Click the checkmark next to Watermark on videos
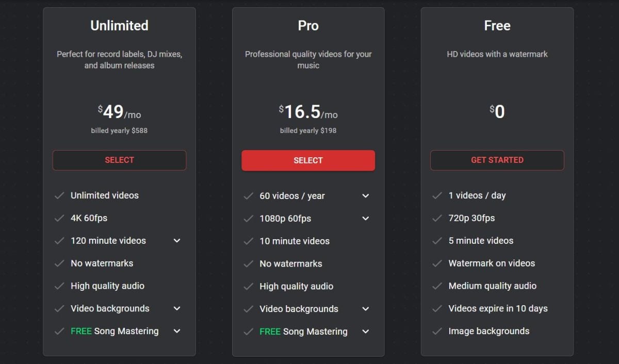Image resolution: width=619 pixels, height=364 pixels. (x=437, y=263)
